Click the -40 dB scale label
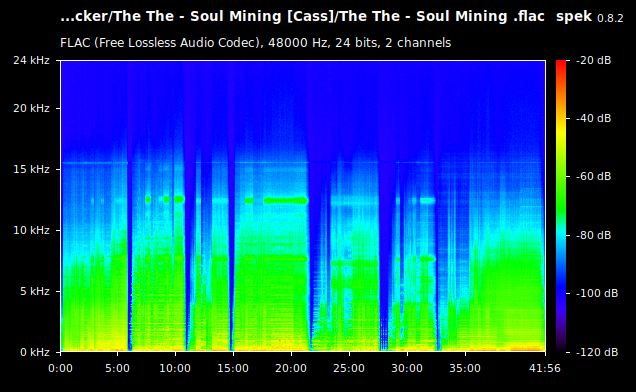Viewport: 636px width, 392px height. tap(593, 118)
